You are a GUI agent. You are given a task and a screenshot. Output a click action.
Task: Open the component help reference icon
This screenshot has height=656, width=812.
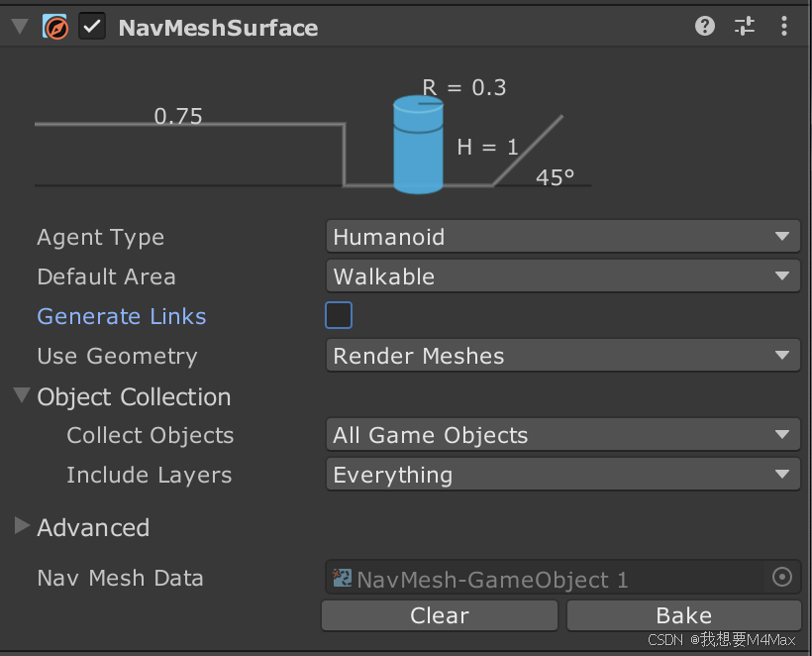[x=705, y=27]
